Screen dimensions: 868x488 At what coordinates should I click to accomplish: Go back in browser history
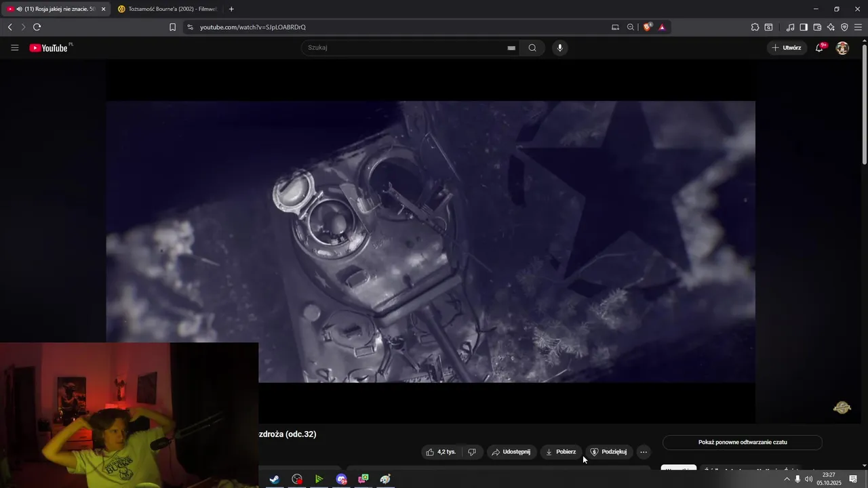tap(9, 27)
